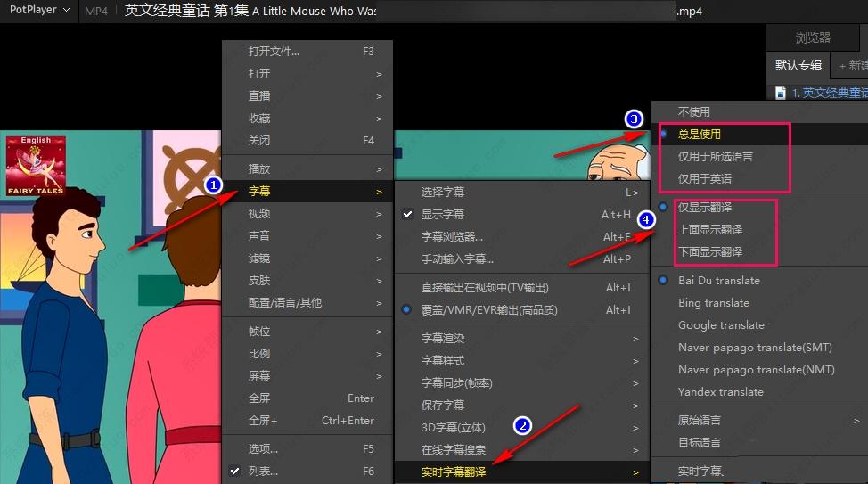Image resolution: width=868 pixels, height=484 pixels.
Task: Open the PotPlayer main menu dropdown
Action: [x=39, y=10]
